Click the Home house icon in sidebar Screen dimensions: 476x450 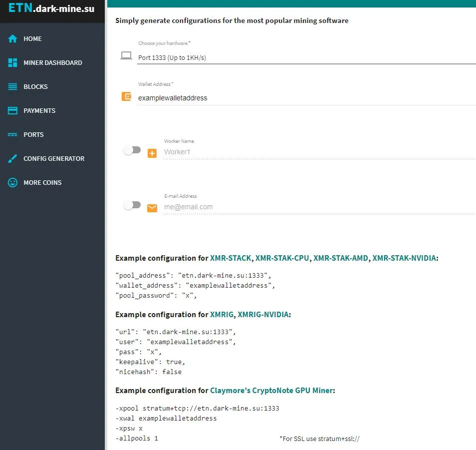tap(12, 38)
